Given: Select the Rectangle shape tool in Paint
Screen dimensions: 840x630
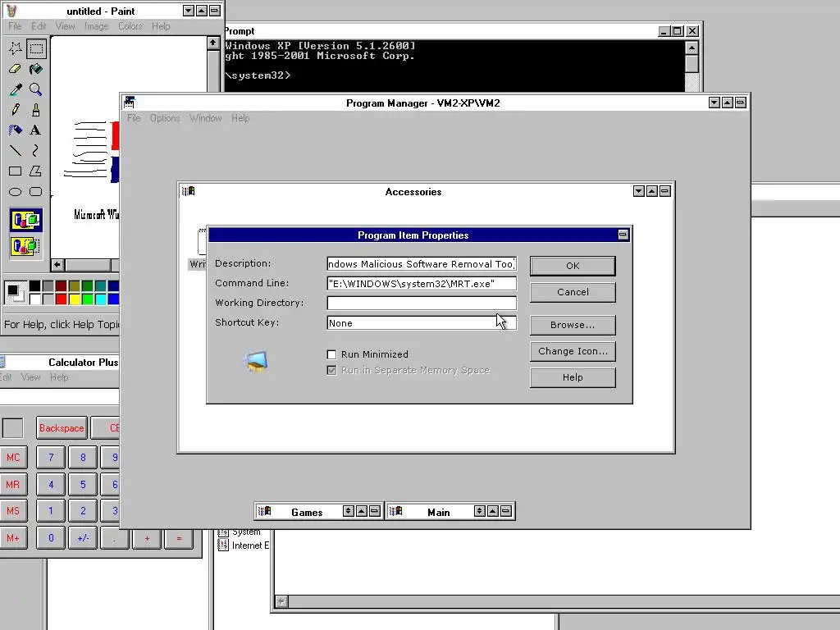Looking at the screenshot, I should (x=15, y=171).
